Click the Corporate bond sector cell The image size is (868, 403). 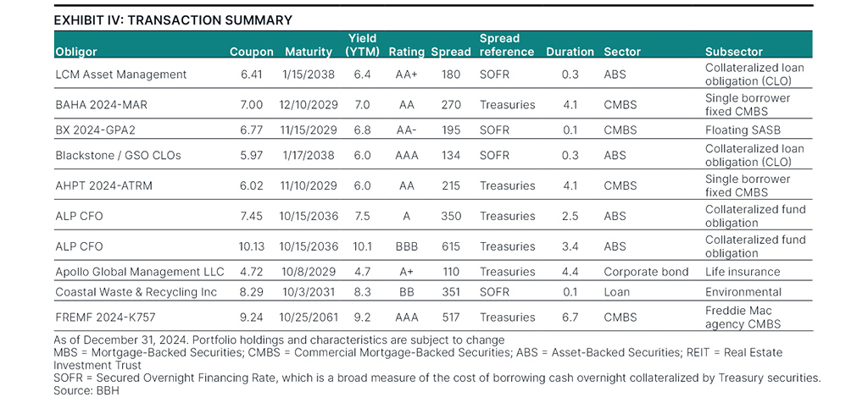pyautogui.click(x=646, y=272)
